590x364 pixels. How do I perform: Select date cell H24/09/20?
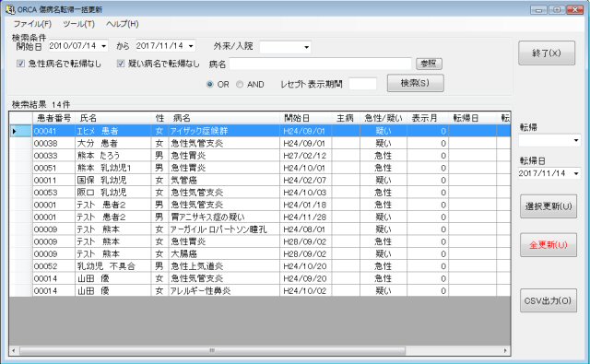point(306,278)
